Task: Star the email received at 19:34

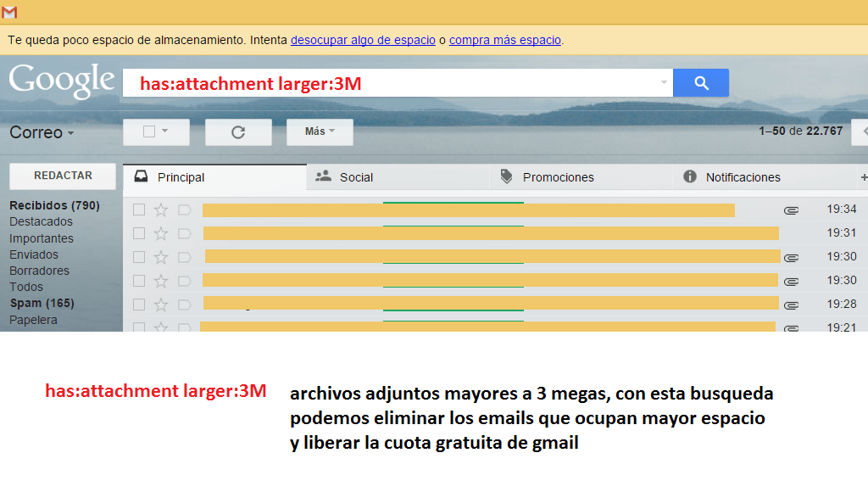Action: coord(161,210)
